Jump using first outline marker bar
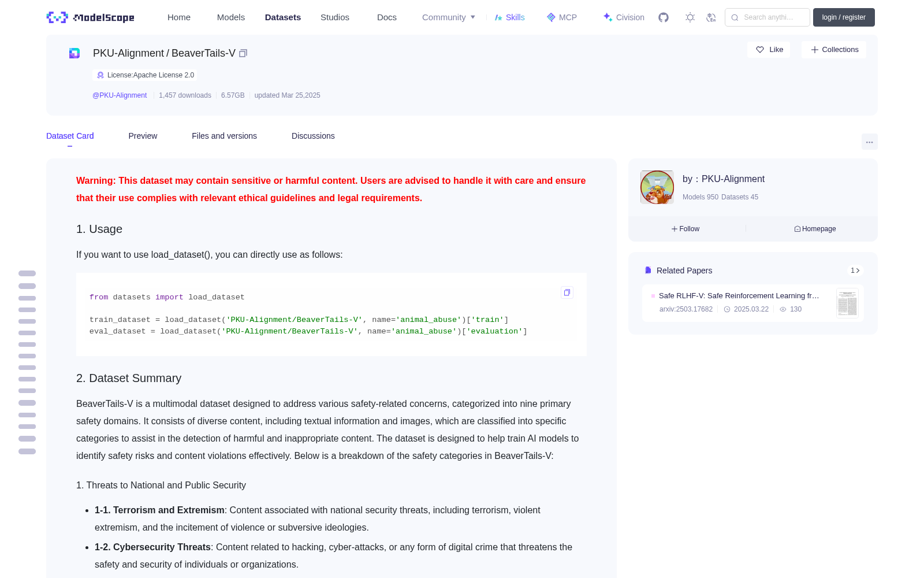This screenshot has width=924, height=578. click(27, 273)
